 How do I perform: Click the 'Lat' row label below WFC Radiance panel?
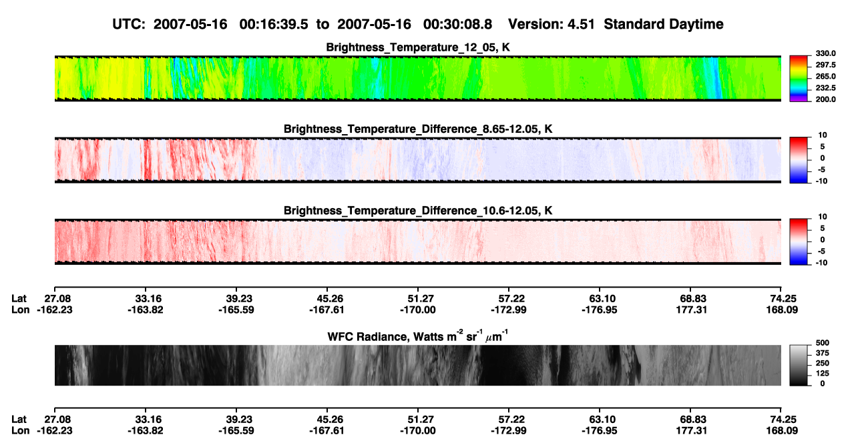coord(19,420)
